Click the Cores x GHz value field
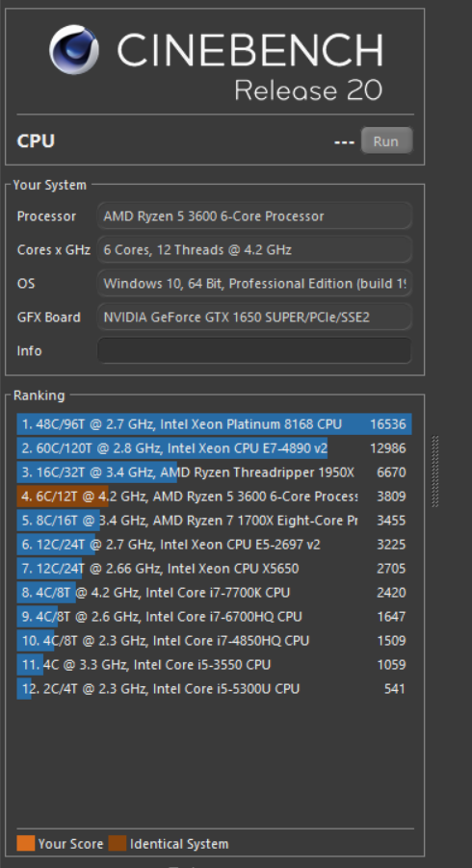The width and height of the screenshot is (472, 868). (x=254, y=249)
